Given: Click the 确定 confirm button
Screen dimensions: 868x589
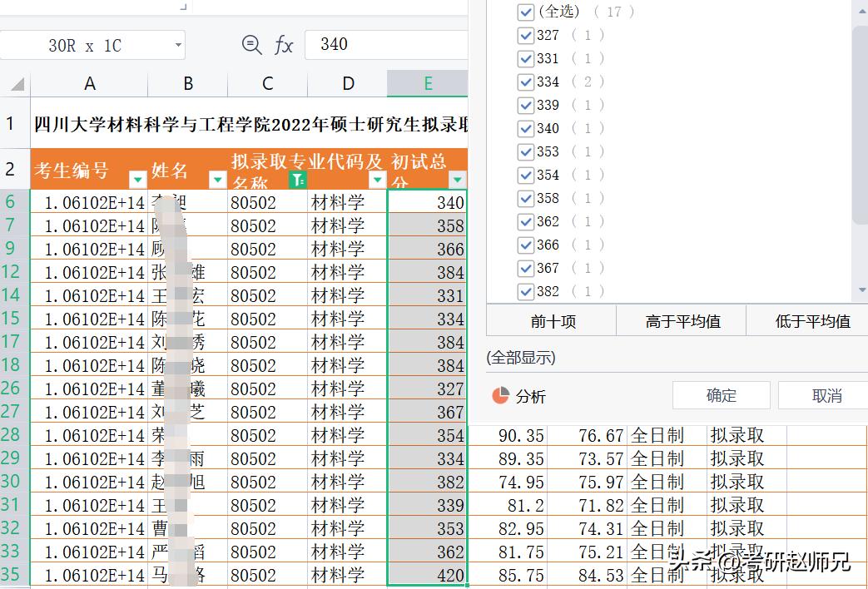Looking at the screenshot, I should (x=721, y=395).
